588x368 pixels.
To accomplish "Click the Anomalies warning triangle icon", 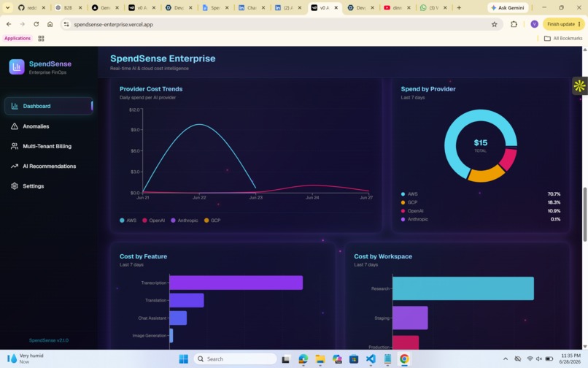I will pyautogui.click(x=15, y=126).
